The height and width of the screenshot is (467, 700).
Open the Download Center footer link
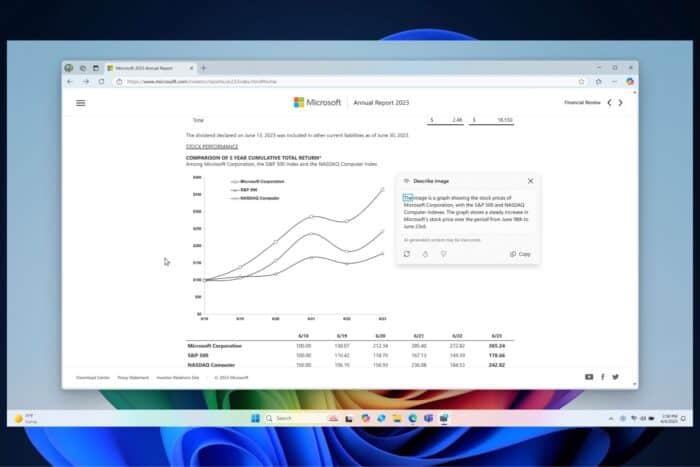click(93, 378)
